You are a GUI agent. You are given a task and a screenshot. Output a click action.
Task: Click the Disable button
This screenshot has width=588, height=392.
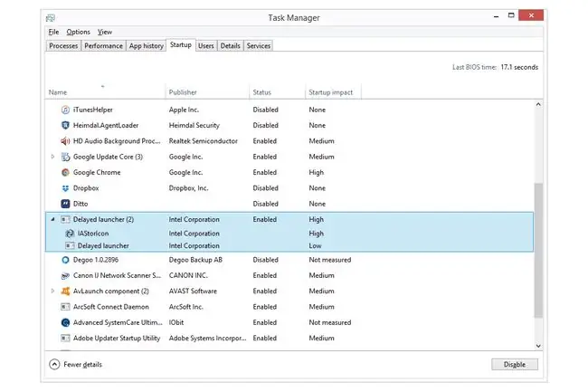pos(515,364)
